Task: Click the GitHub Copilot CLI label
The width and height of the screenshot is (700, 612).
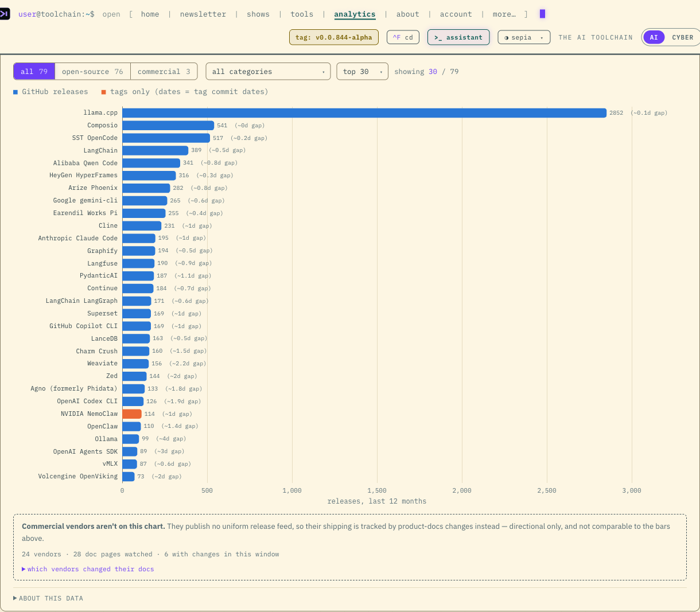Action: click(x=83, y=326)
